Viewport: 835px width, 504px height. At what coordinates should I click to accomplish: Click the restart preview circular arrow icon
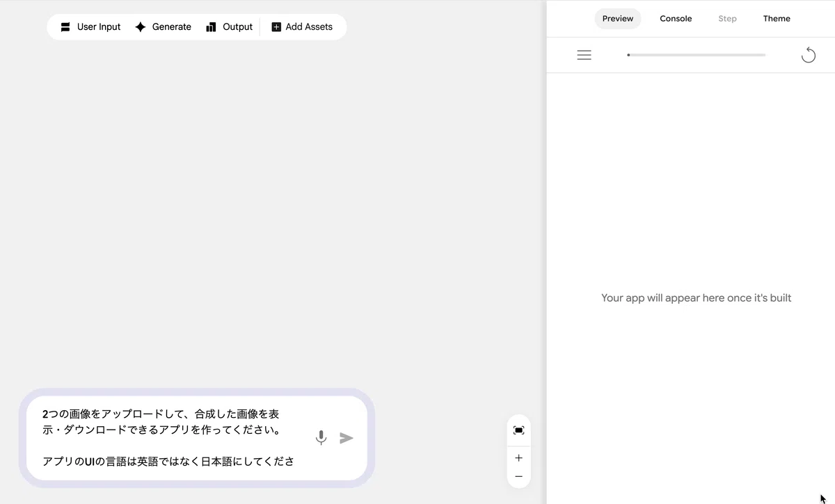pyautogui.click(x=808, y=55)
